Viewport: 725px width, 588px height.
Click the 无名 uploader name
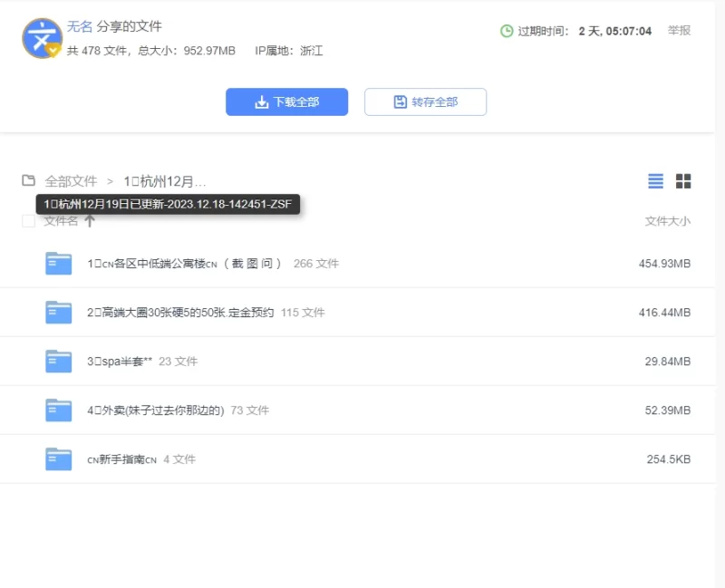pos(80,26)
